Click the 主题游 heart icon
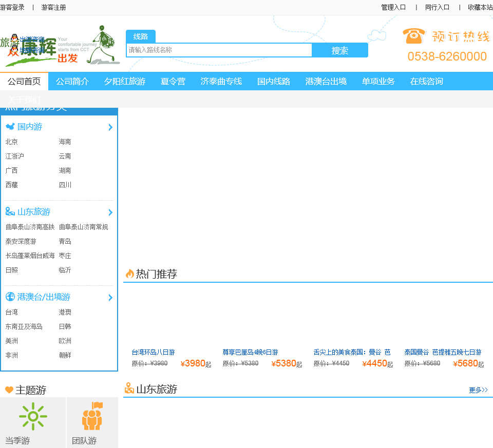Image resolution: width=493 pixels, height=448 pixels. 9,390
